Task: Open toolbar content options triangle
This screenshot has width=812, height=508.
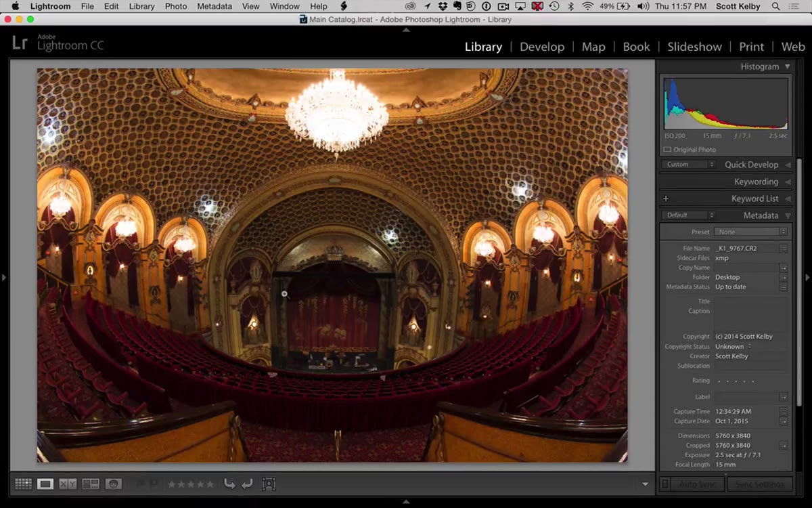Action: coord(645,484)
